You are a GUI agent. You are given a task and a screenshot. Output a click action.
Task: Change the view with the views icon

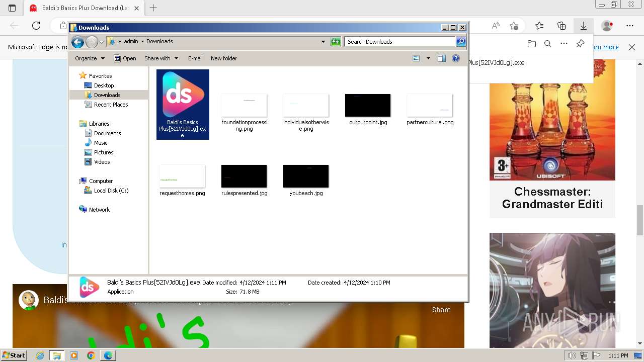pos(416,58)
